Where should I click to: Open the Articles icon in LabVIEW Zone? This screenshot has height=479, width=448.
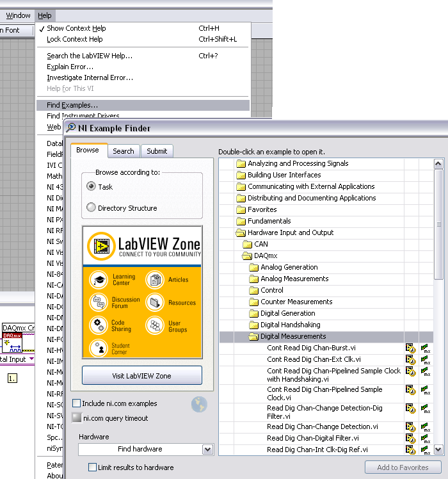point(155,280)
